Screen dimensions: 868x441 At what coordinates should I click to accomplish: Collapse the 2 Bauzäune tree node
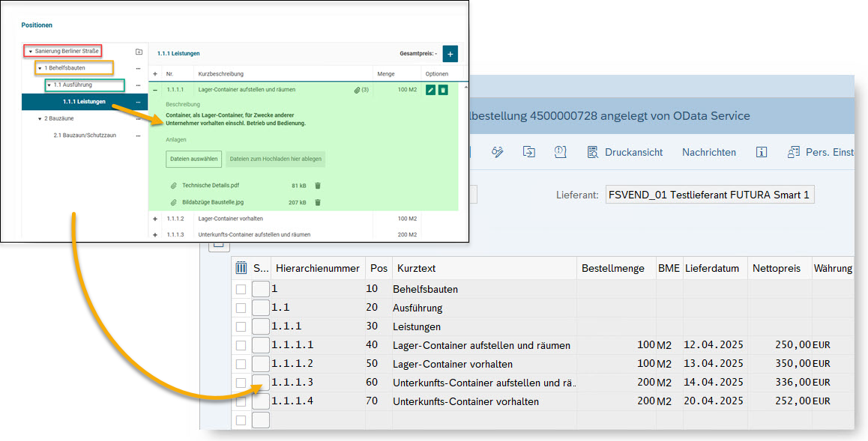[40, 118]
